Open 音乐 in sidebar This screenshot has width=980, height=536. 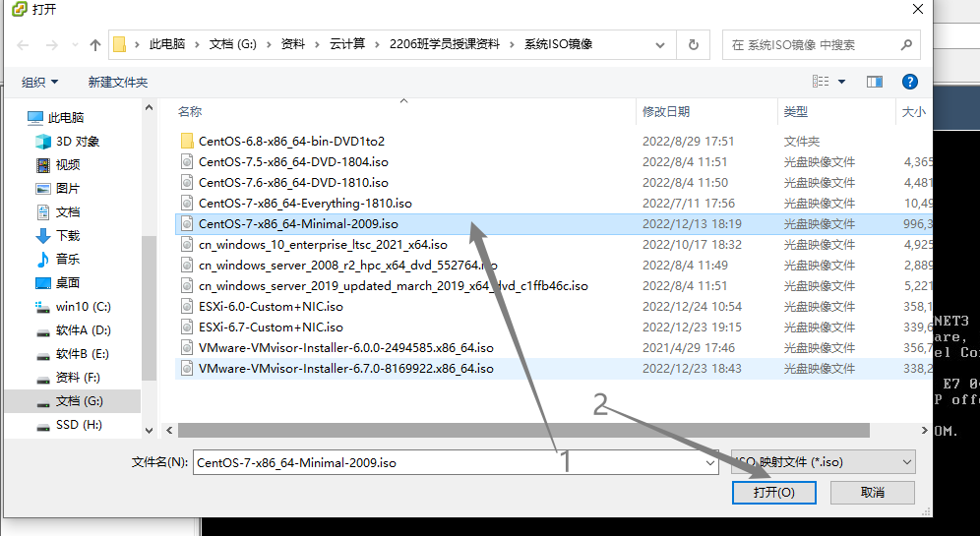click(68, 259)
